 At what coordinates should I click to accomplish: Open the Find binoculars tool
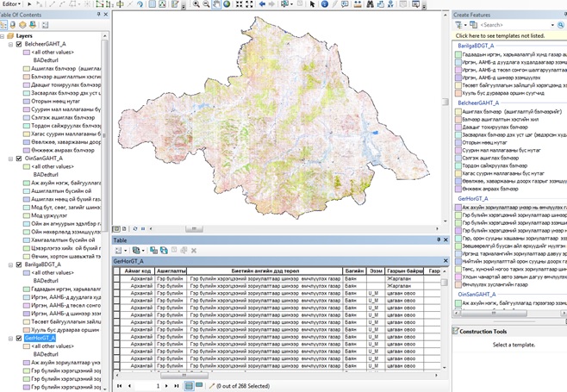(370, 4)
